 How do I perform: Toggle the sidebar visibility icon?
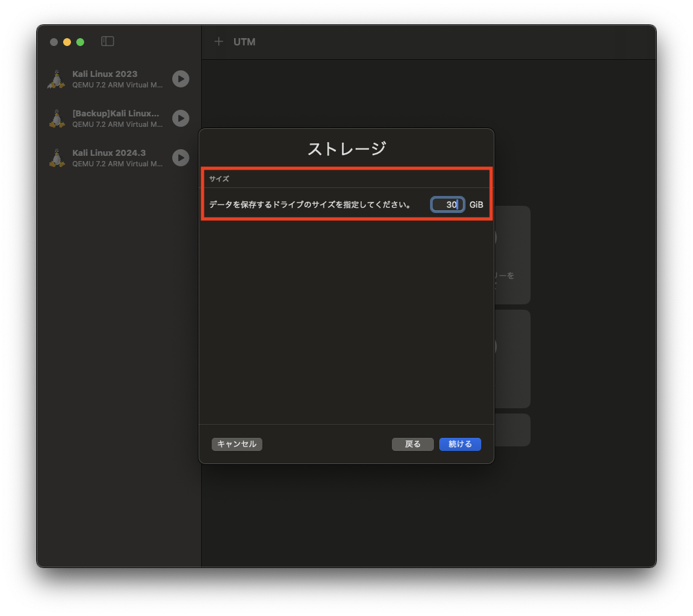[107, 41]
